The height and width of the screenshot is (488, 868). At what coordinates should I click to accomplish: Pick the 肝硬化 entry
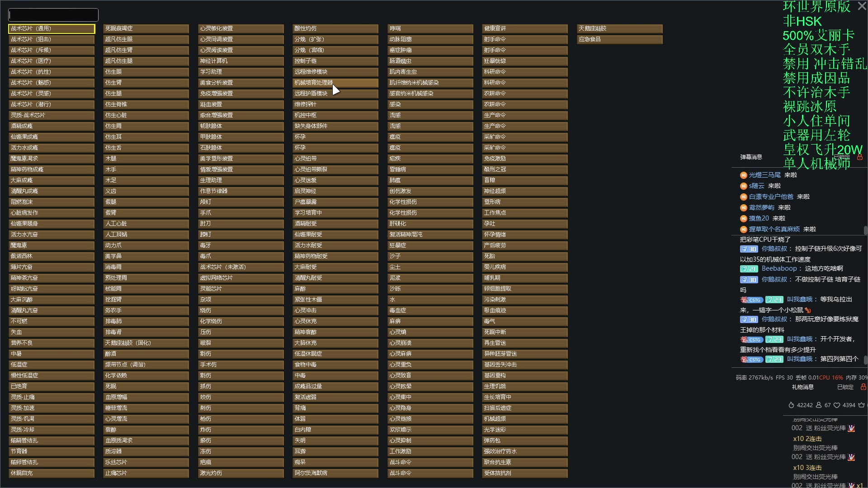tap(430, 224)
